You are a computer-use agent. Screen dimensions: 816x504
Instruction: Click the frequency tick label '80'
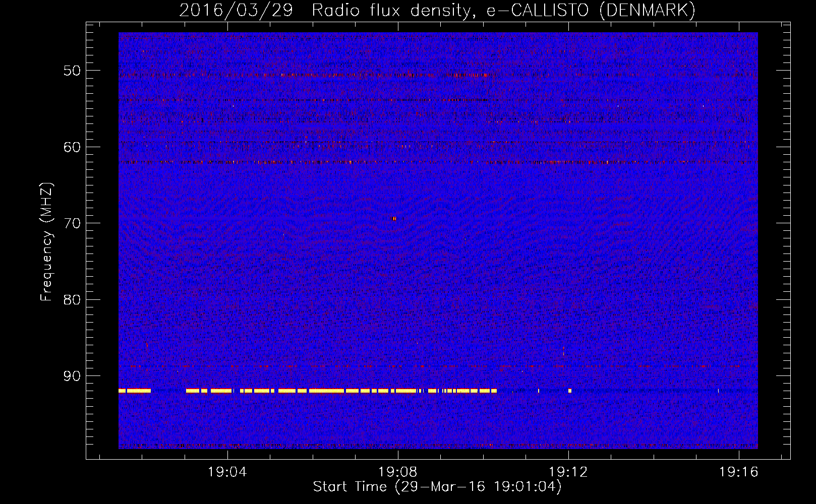click(x=72, y=300)
